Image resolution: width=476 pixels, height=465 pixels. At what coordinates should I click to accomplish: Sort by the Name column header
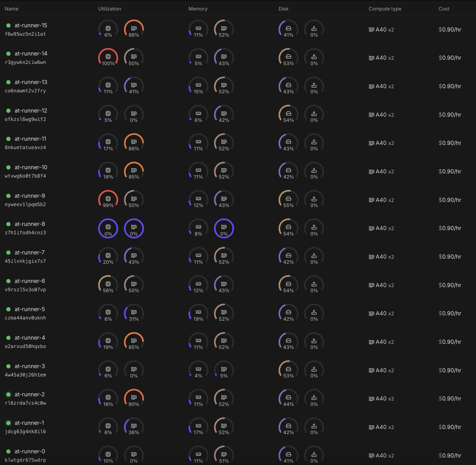11,9
